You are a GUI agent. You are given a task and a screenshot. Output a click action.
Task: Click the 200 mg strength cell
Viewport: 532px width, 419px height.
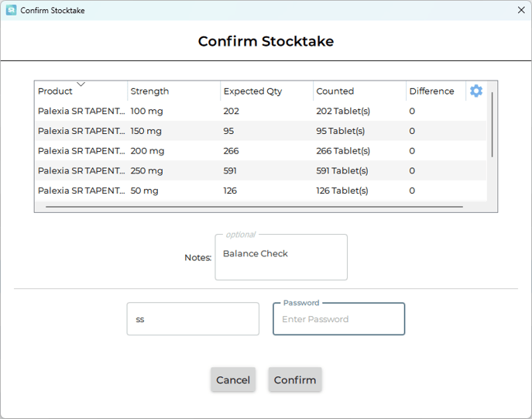147,151
